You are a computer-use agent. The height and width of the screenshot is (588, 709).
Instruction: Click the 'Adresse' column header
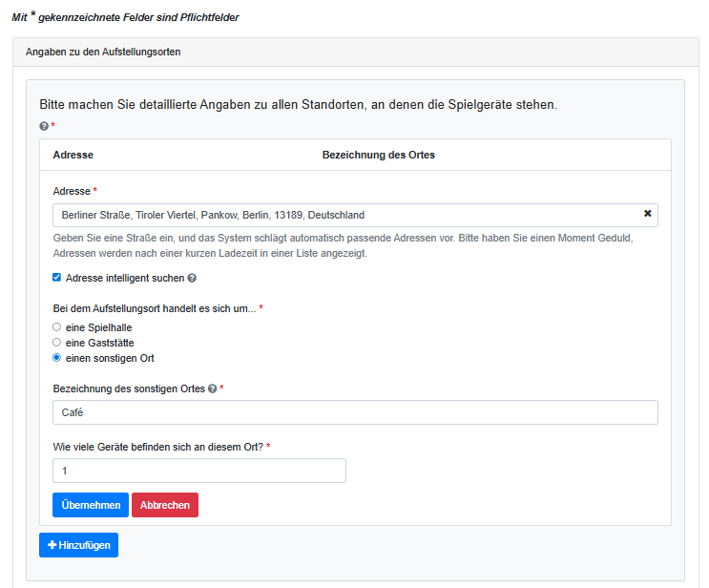click(73, 155)
